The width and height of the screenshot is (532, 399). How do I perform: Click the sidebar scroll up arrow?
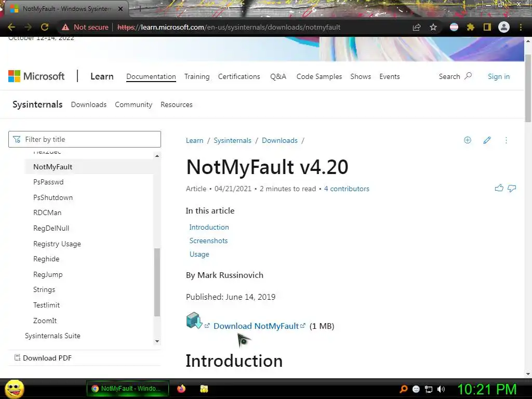[157, 156]
